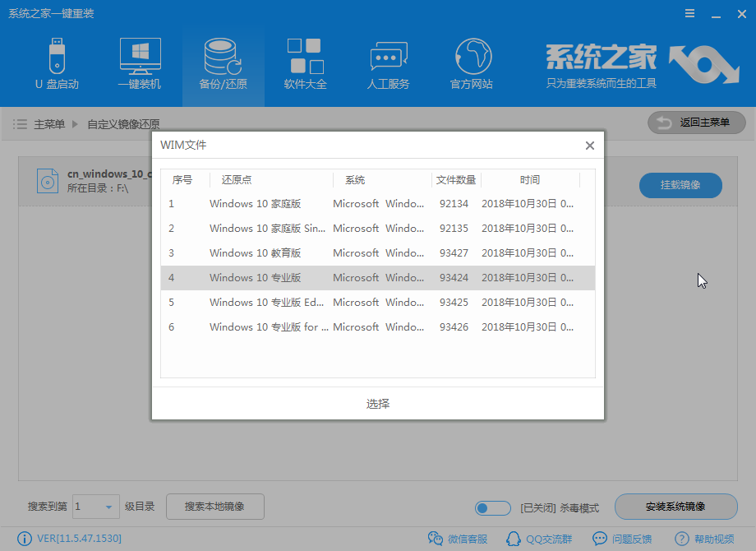Image resolution: width=756 pixels, height=551 pixels.
Task: Toggle the 杀毒模式 switch
Action: click(492, 507)
